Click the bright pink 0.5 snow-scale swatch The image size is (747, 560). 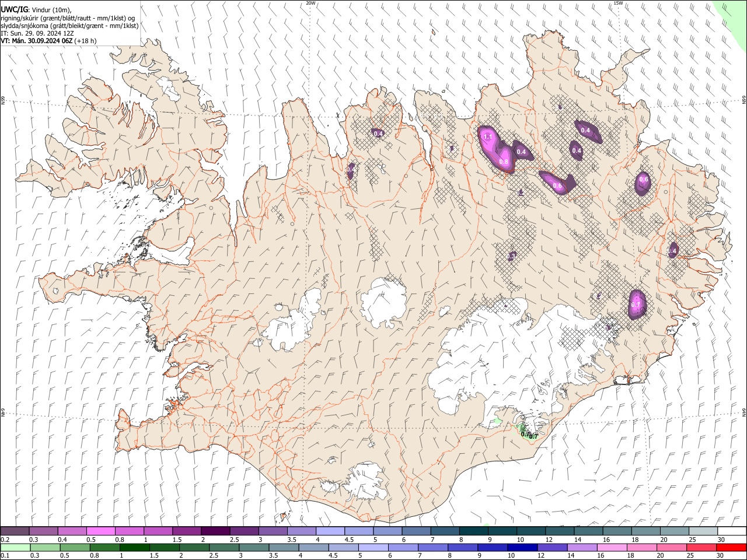(x=100, y=531)
